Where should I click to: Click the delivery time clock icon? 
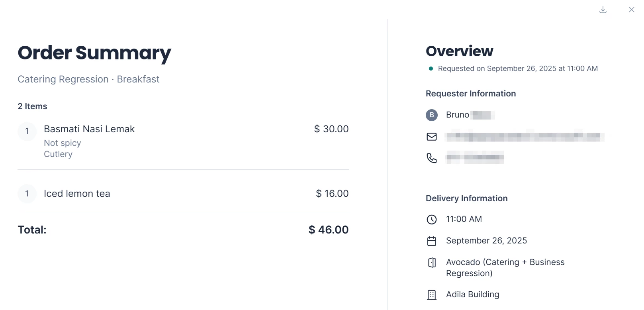[x=432, y=220]
